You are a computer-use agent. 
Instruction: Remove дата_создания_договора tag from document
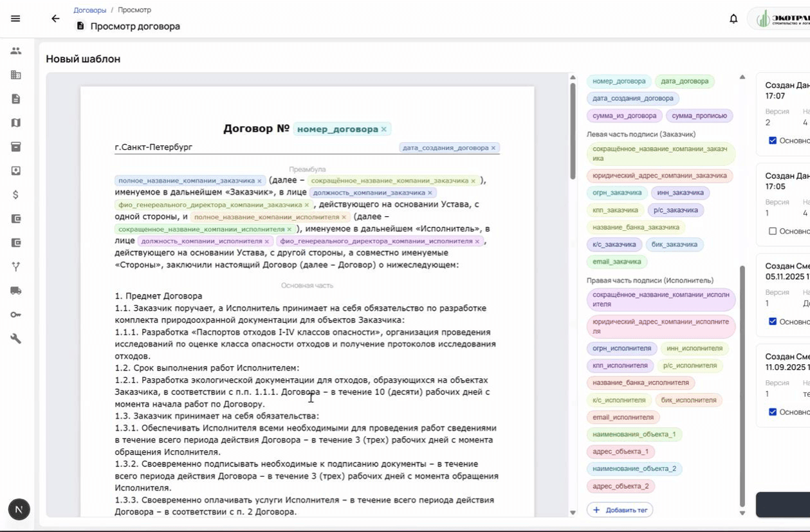493,148
